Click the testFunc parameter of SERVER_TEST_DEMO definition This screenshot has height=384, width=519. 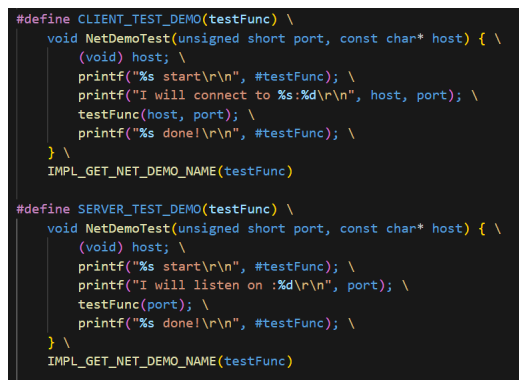[239, 209]
